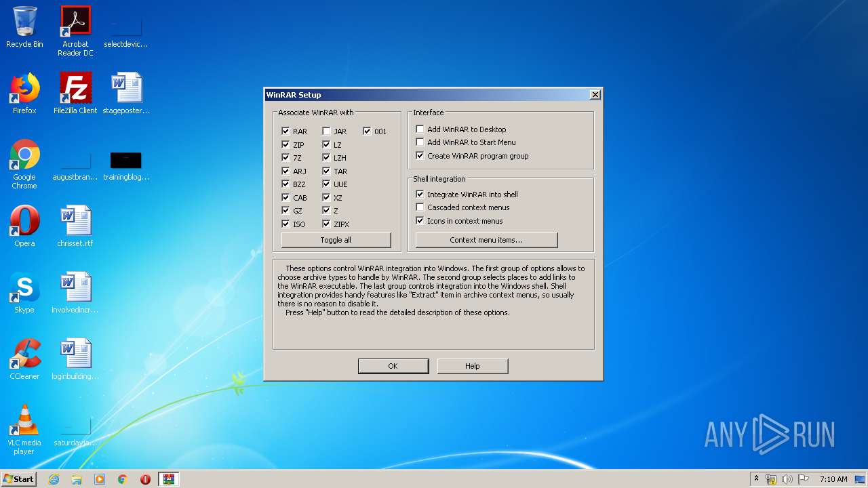868x488 pixels.
Task: Open the Action Center flag icon
Action: [803, 479]
